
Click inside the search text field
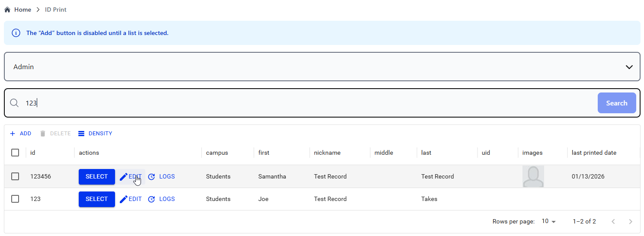point(309,103)
